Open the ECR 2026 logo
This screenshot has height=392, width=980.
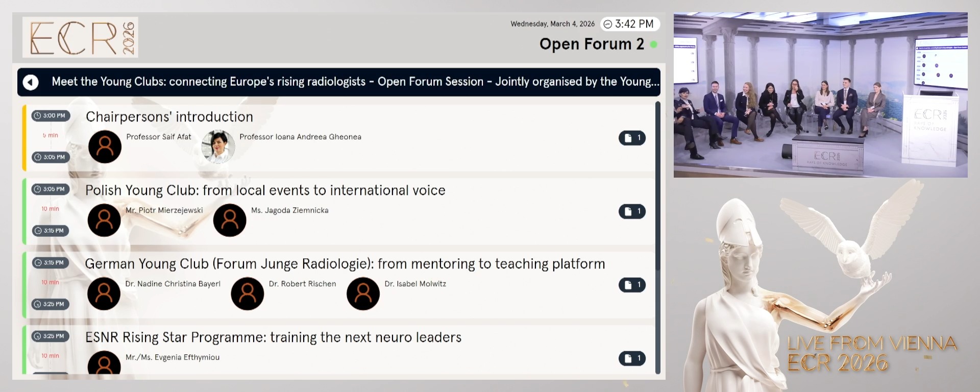point(80,37)
